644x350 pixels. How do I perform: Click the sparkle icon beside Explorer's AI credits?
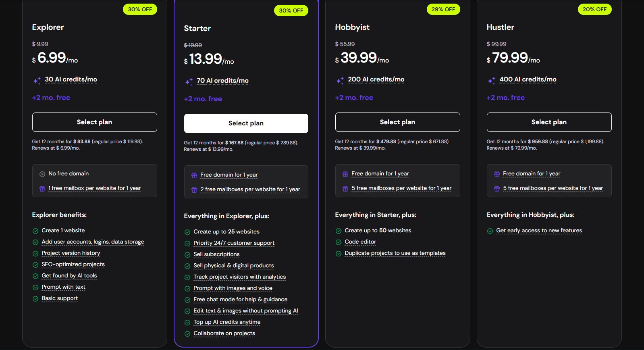[x=36, y=81]
